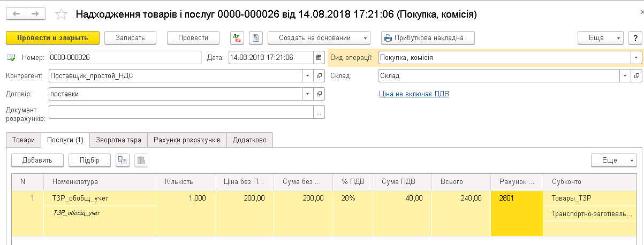Go back with the left arrow
The height and width of the screenshot is (245, 644).
point(17,14)
